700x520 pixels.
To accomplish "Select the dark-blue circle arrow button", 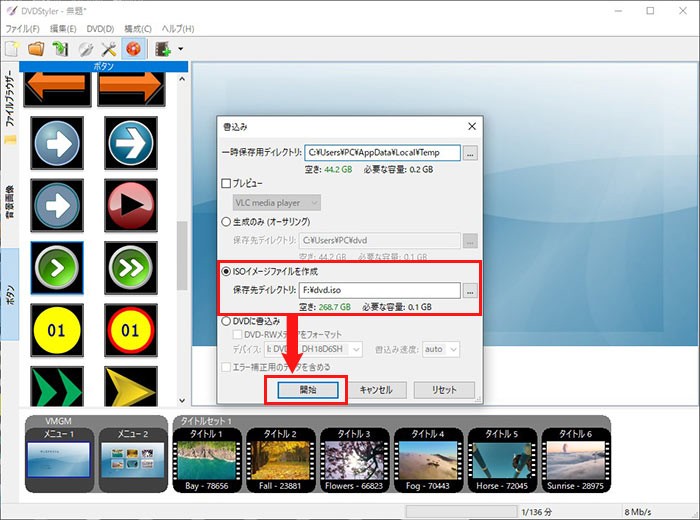I will point(131,143).
